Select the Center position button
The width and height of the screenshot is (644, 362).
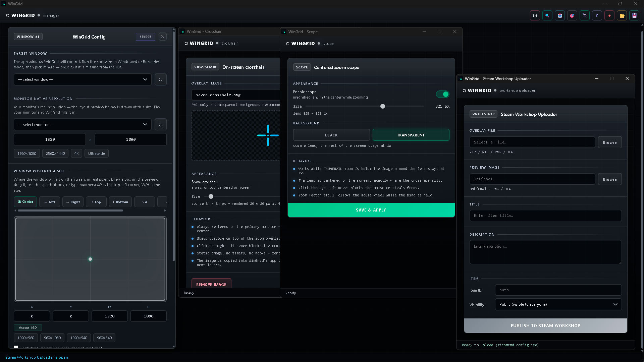(25, 202)
